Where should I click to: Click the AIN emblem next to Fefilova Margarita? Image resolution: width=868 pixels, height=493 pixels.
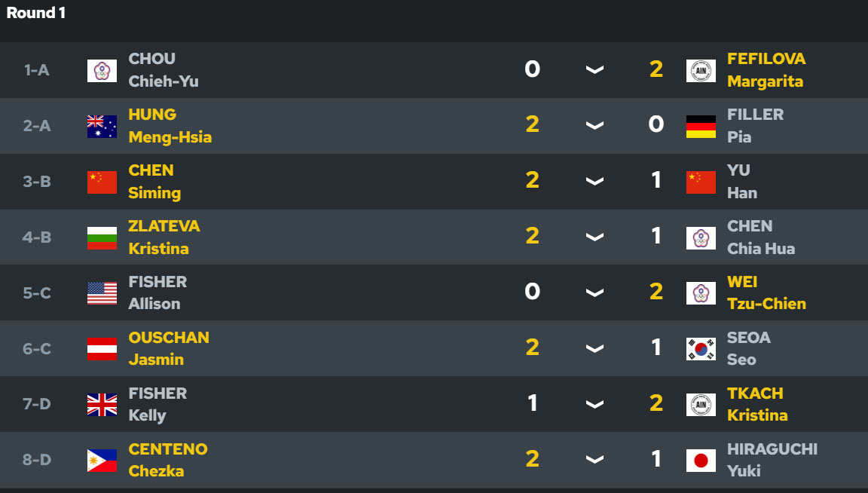click(x=701, y=71)
